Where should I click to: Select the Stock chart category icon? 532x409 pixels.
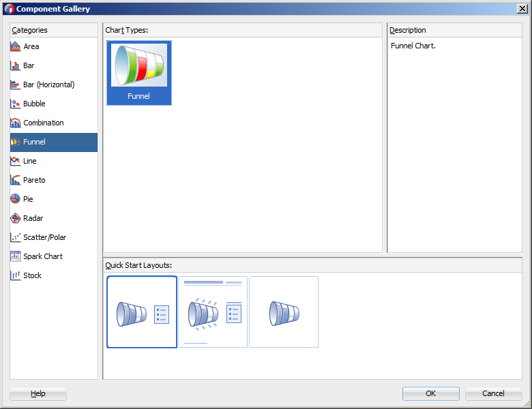pyautogui.click(x=15, y=275)
